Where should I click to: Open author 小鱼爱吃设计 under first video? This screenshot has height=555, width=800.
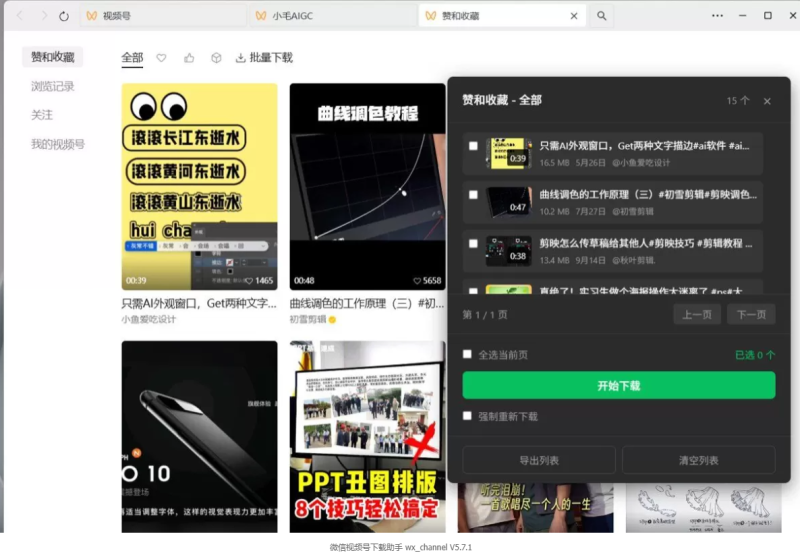pyautogui.click(x=148, y=319)
